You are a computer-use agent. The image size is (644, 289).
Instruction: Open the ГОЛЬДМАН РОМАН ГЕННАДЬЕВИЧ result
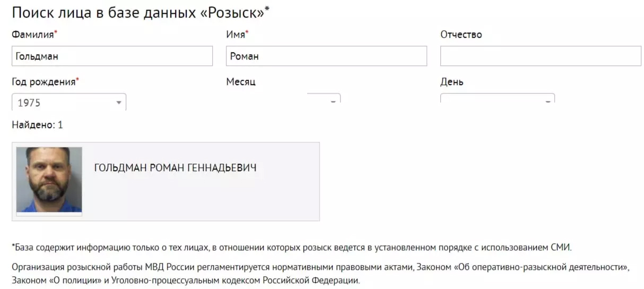(x=175, y=168)
